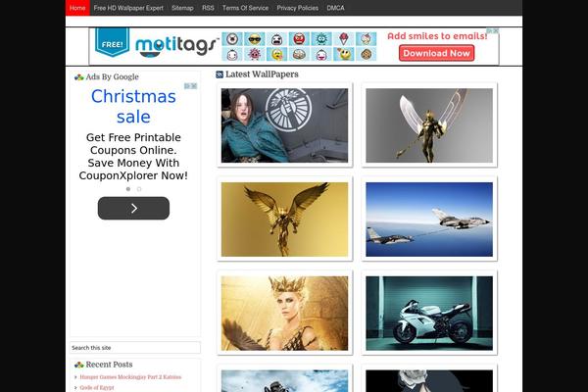Click the red angry smiley in banner
Screen dimensions: 588x392
click(299, 39)
